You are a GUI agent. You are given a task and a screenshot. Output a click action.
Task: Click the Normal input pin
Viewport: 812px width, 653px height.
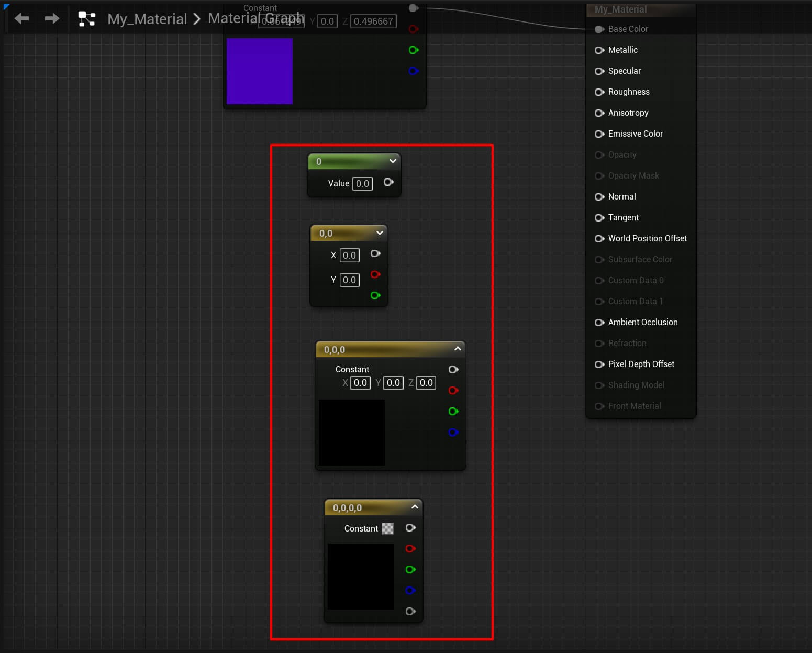coord(599,197)
